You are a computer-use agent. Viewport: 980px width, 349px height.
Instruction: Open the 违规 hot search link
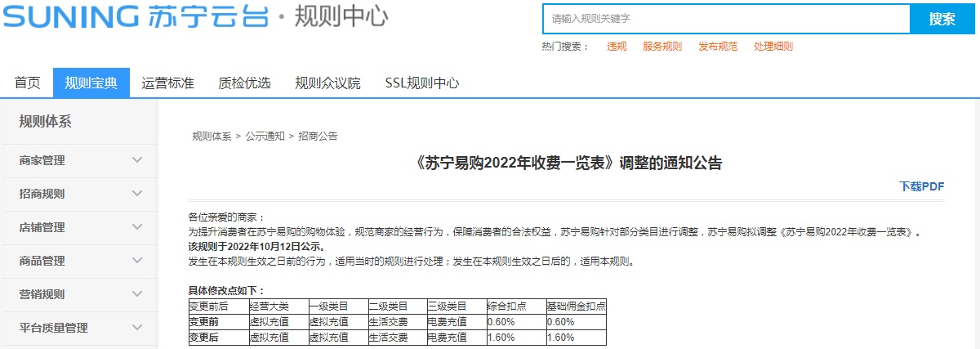617,47
